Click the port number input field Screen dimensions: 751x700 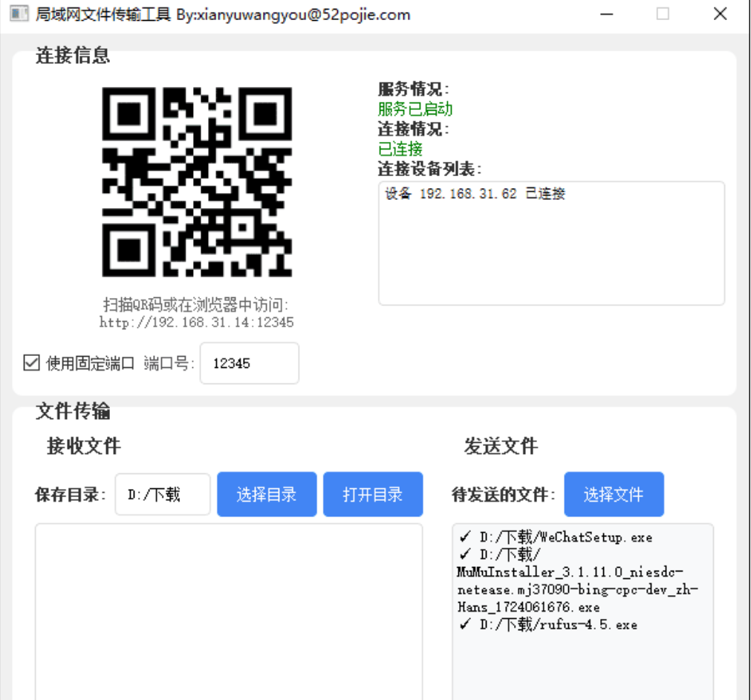[249, 363]
